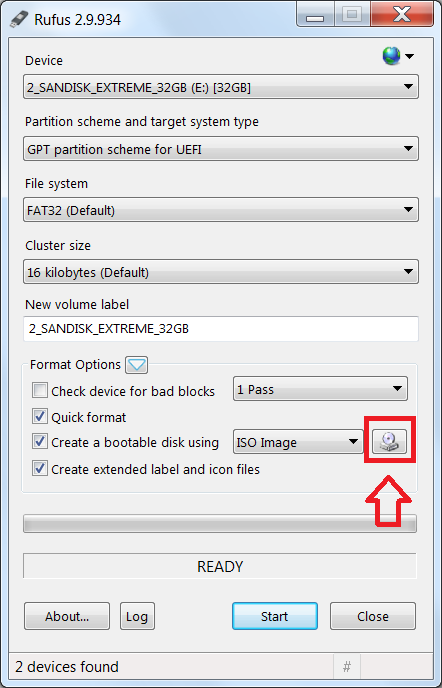Toggle the Format Options advanced arrow
Viewport: 442px width, 688px height.
tap(137, 365)
